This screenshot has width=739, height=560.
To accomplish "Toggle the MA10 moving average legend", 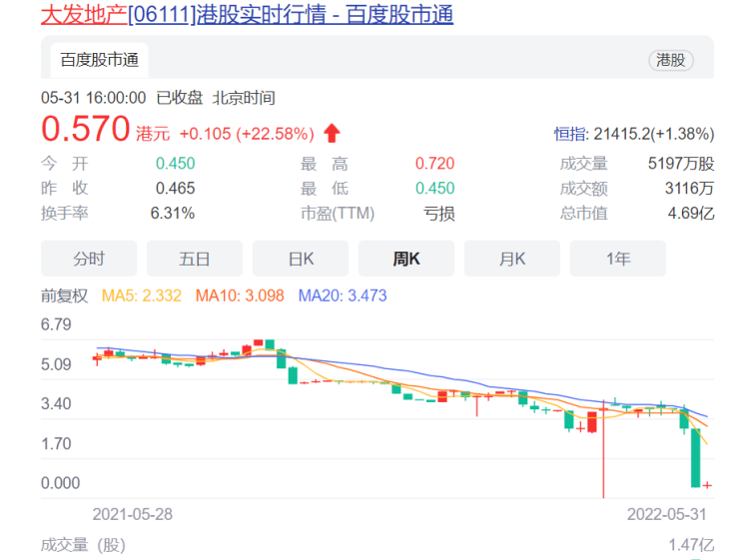I will pos(241,295).
